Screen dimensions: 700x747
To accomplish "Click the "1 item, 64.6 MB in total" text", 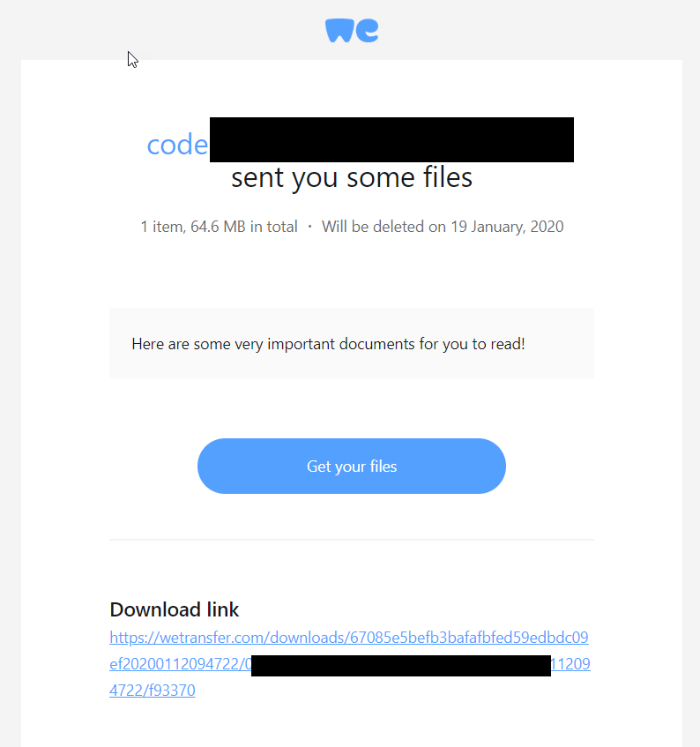I will [219, 227].
